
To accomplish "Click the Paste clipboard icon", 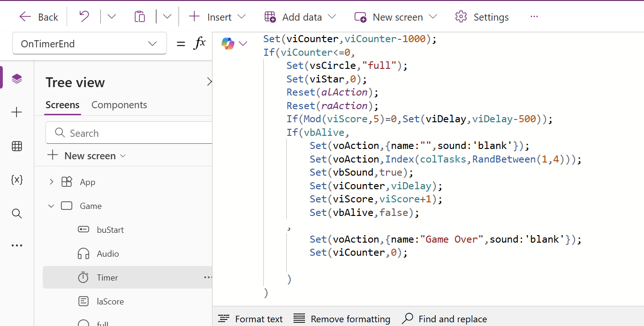I will coord(139,17).
